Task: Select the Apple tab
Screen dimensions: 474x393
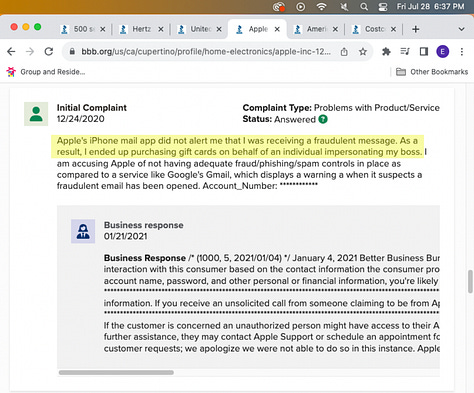Action: 258,29
